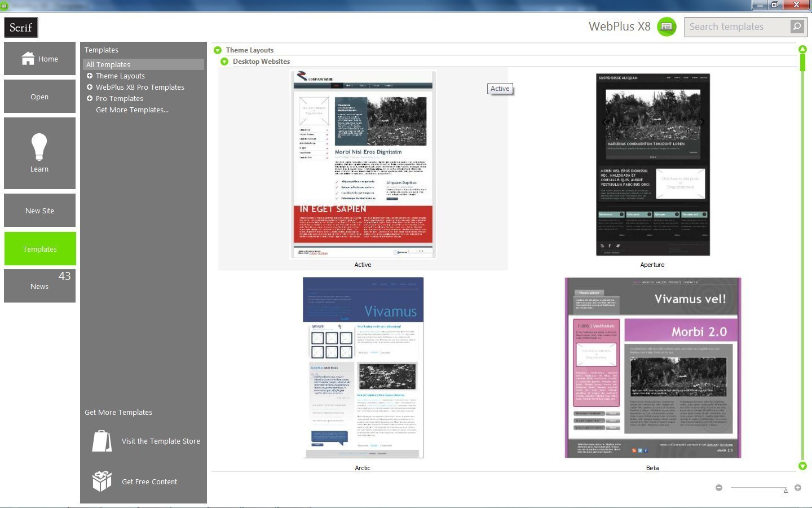Collapse the Desktop Websites group
The image size is (812, 508).
[224, 62]
